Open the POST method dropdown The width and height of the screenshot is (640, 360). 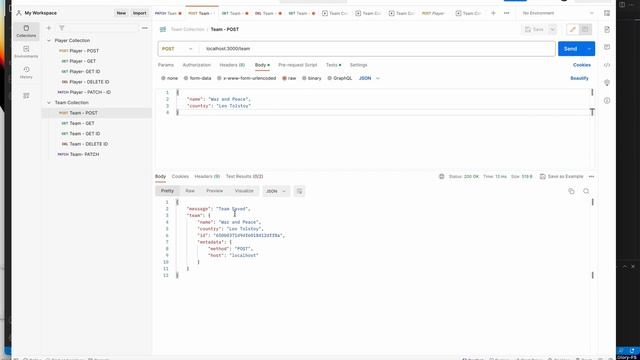click(x=177, y=49)
